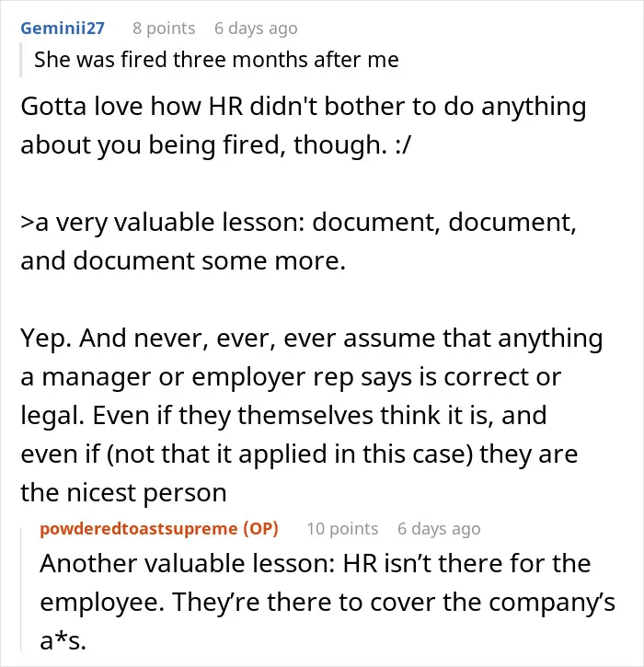Click the words "the nicest person"
Viewport: 644px width, 667px height.
coord(123,492)
